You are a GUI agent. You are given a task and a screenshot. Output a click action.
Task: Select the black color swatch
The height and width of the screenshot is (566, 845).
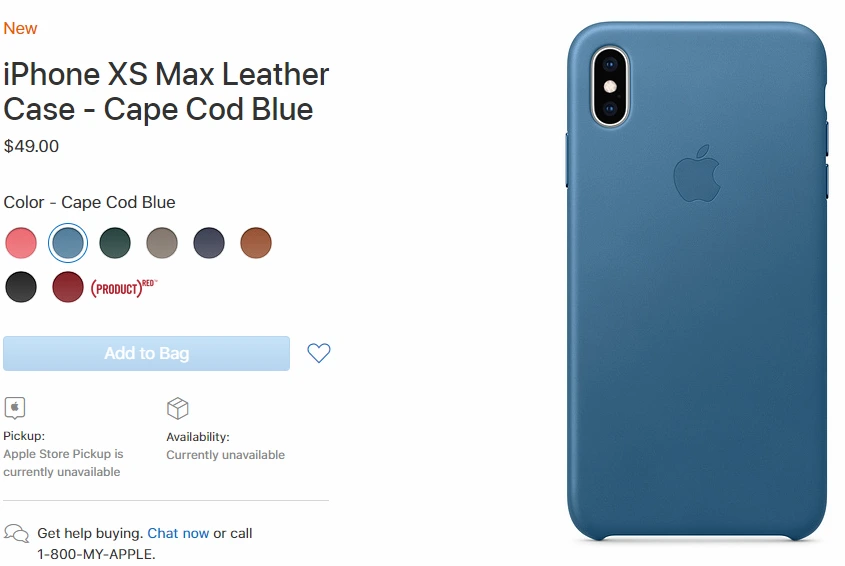[x=21, y=287]
